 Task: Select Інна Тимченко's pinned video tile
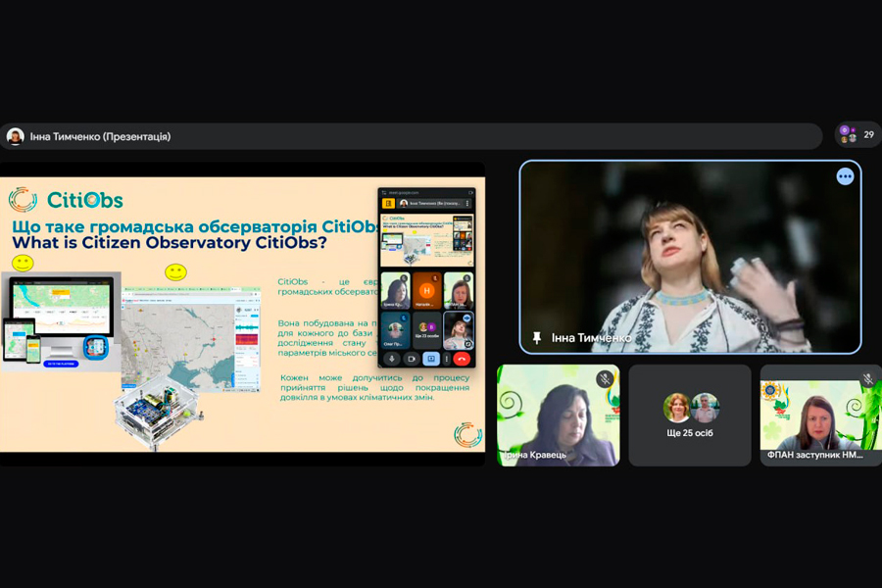[x=690, y=257]
